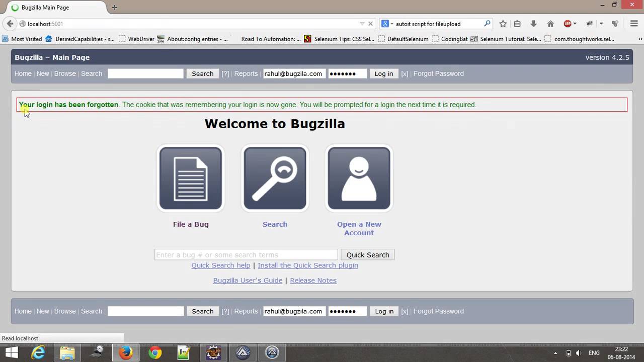Image resolution: width=644 pixels, height=362 pixels.
Task: Launch Internet Explorer from the taskbar
Action: click(x=38, y=352)
